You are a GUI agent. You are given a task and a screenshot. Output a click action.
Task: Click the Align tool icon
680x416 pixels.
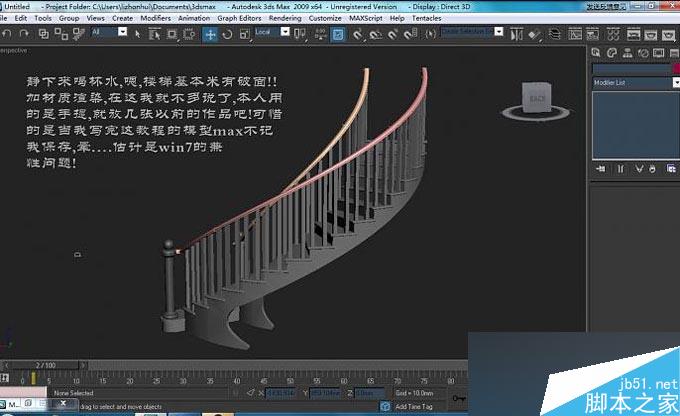(x=535, y=34)
